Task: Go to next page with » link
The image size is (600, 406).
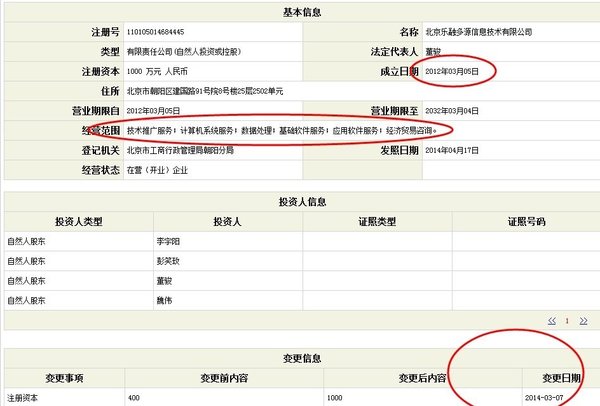Action: click(583, 321)
